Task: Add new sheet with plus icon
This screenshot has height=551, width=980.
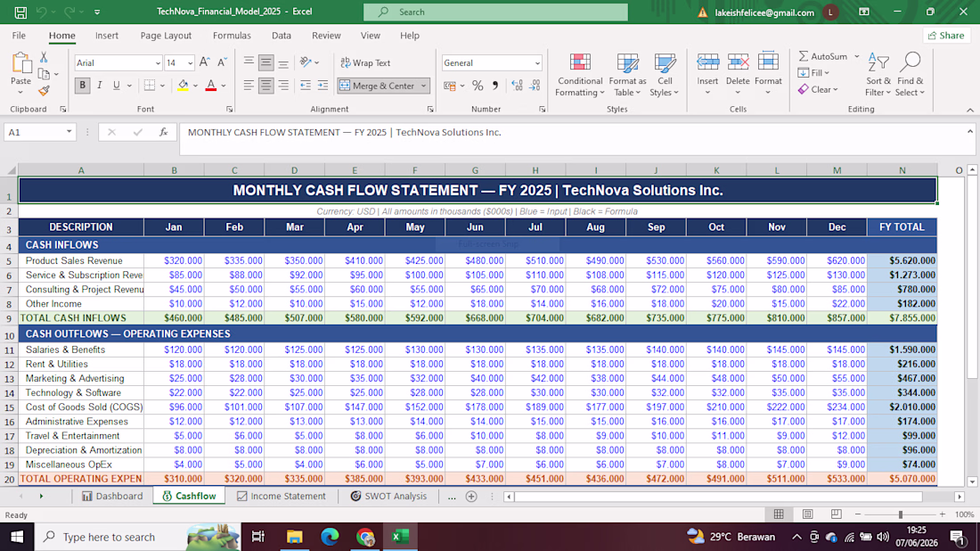Action: pyautogui.click(x=471, y=497)
